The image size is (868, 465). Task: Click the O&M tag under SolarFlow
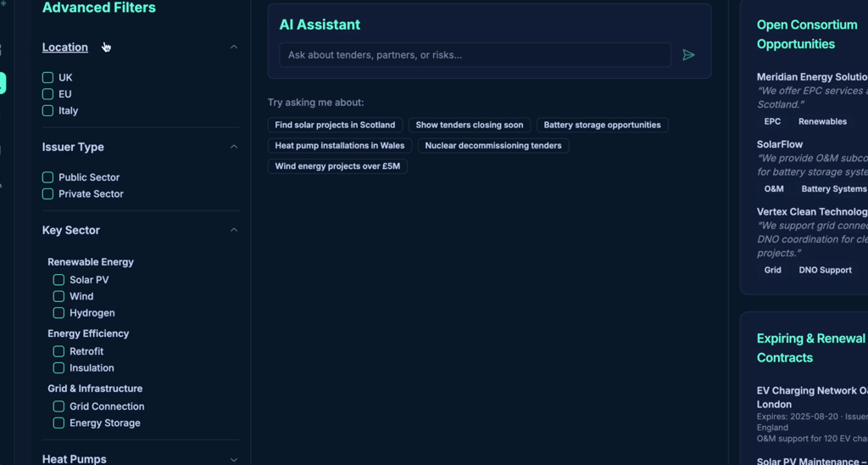tap(774, 189)
